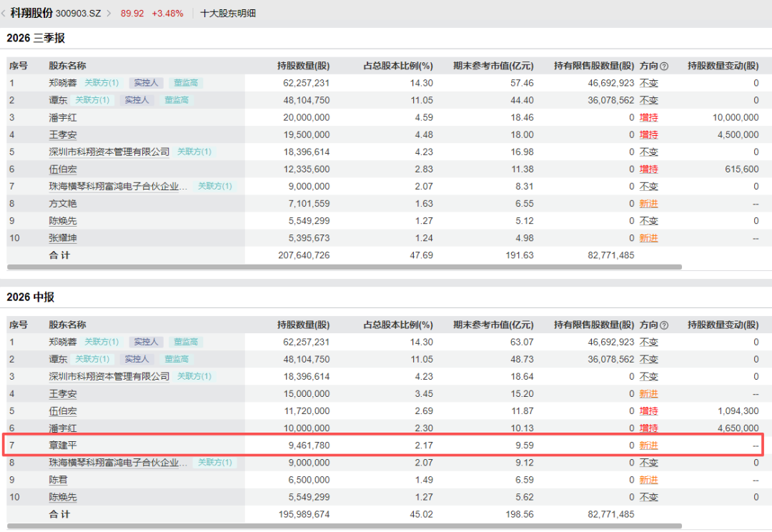Open 关联方(1) beside 珠海横琴科翔富鸿 in 中报 table
Viewport: 772px width, 532px height.
point(214,463)
